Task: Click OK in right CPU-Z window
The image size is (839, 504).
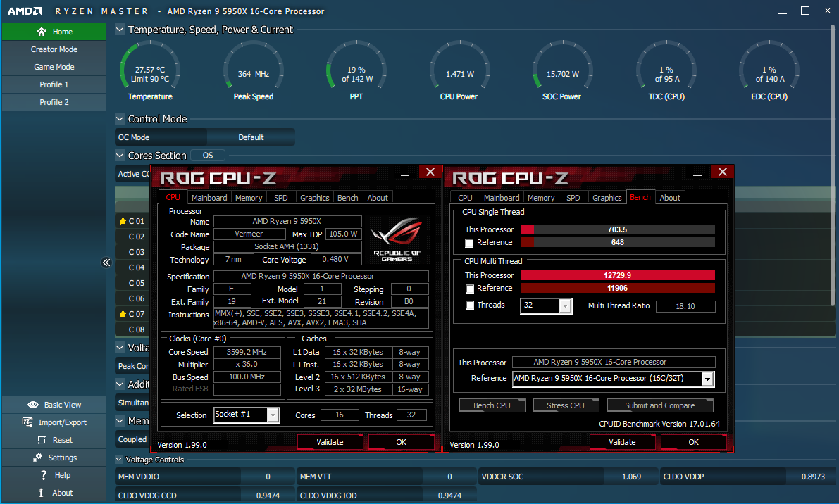Action: 693,442
